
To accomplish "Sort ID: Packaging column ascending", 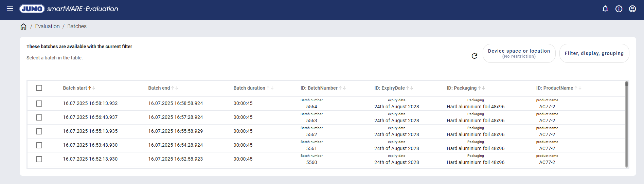I will point(479,88).
